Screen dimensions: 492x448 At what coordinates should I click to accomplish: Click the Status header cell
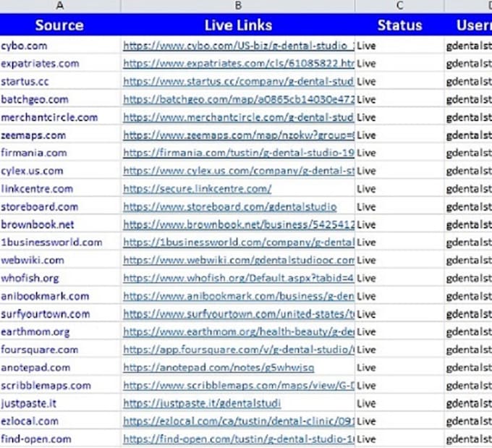tap(399, 25)
